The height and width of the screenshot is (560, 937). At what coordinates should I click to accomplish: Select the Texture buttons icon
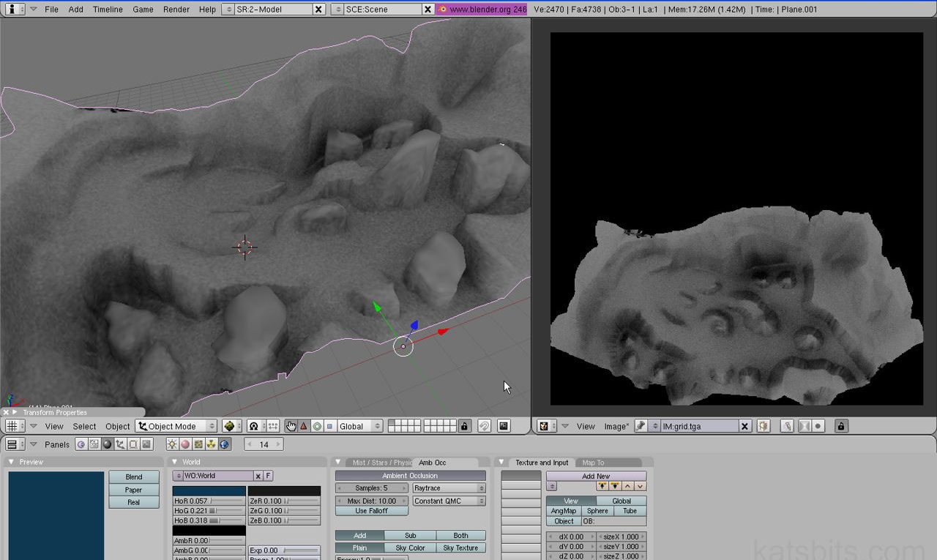point(199,444)
